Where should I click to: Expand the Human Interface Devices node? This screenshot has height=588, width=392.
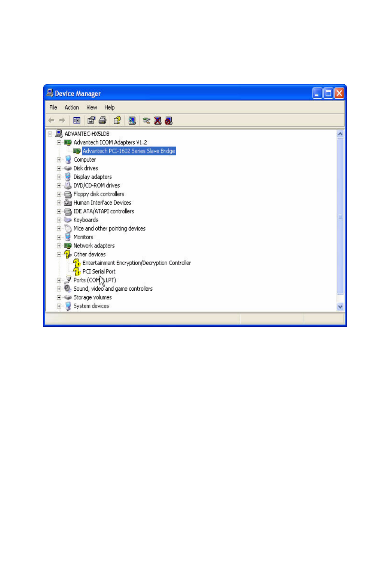coord(59,203)
